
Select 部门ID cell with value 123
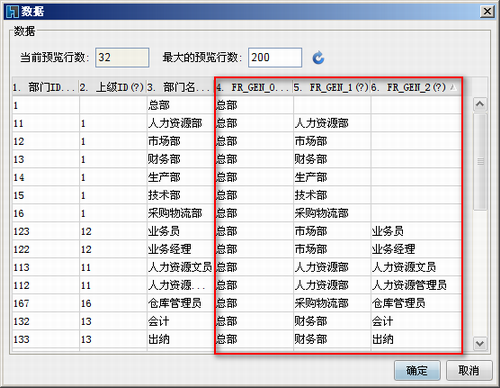(46, 232)
